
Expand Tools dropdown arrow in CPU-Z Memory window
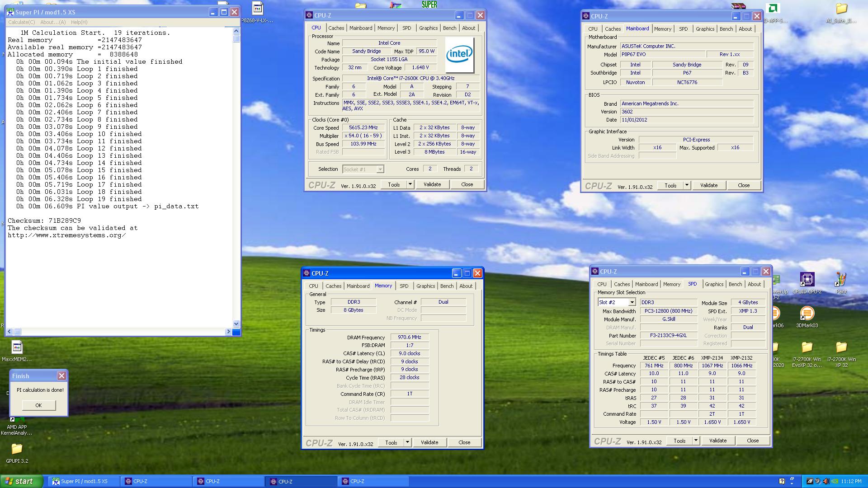[x=407, y=442]
